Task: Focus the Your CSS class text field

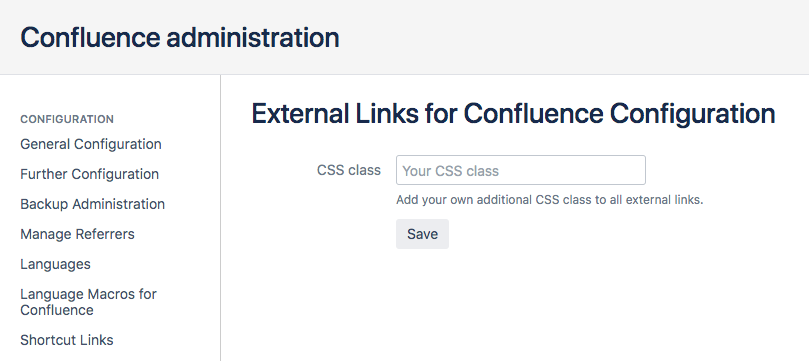Action: (x=521, y=170)
